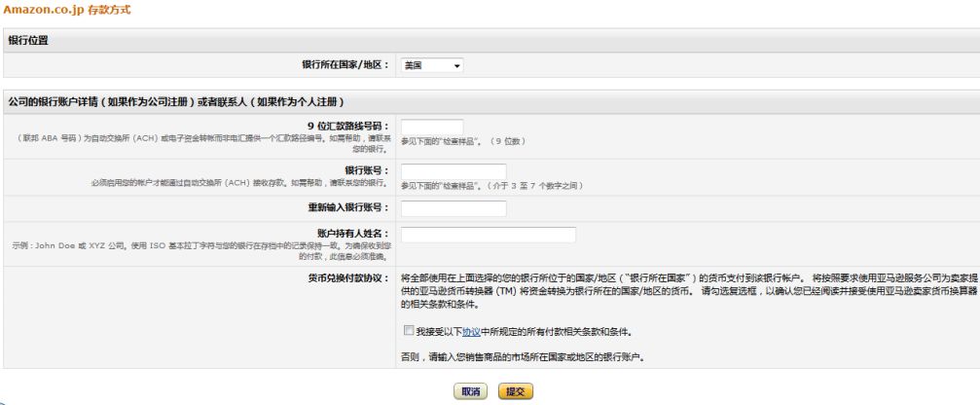Image resolution: width=980 pixels, height=405 pixels.
Task: Open the 银行所在国家/地区 country dropdown
Action: 432,65
